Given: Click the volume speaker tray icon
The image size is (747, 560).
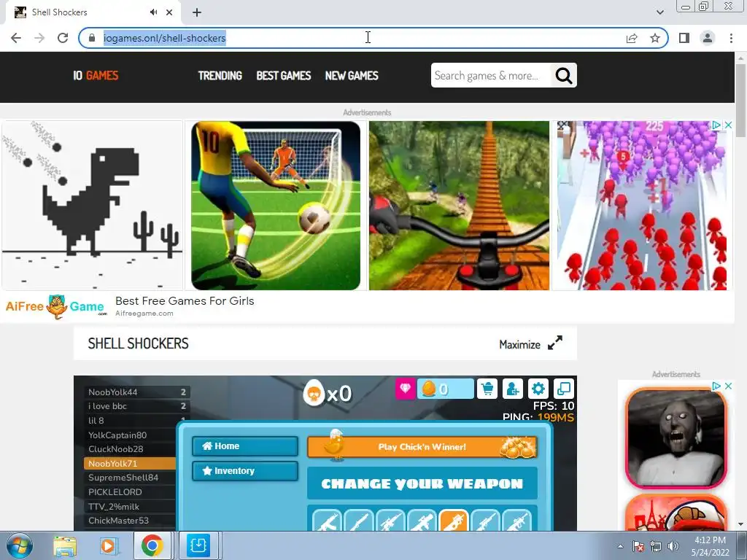Looking at the screenshot, I should pos(673,546).
